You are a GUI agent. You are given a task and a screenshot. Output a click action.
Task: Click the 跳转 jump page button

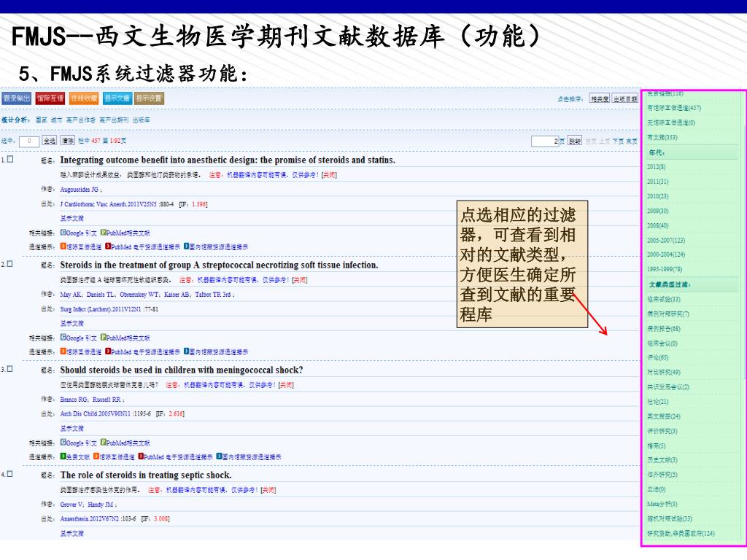click(x=575, y=141)
